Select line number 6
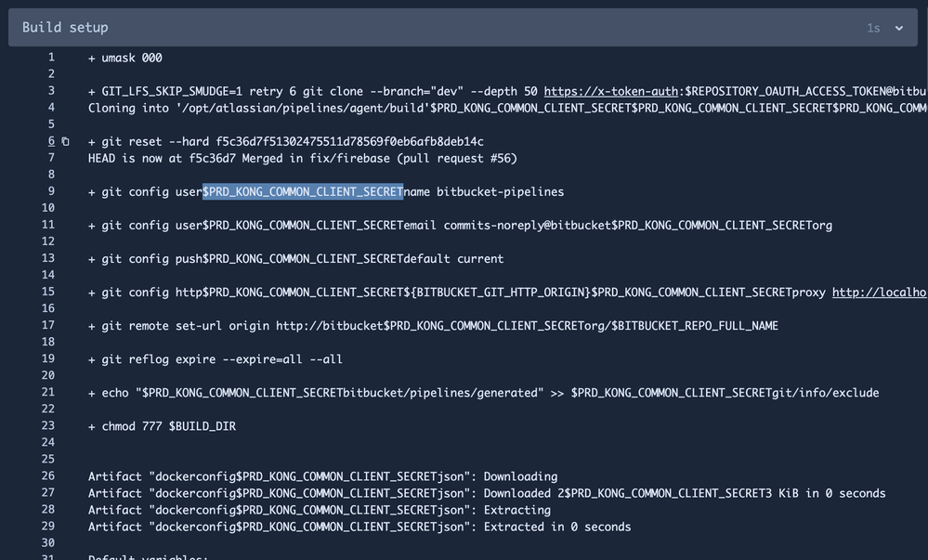The image size is (928, 560). click(51, 141)
